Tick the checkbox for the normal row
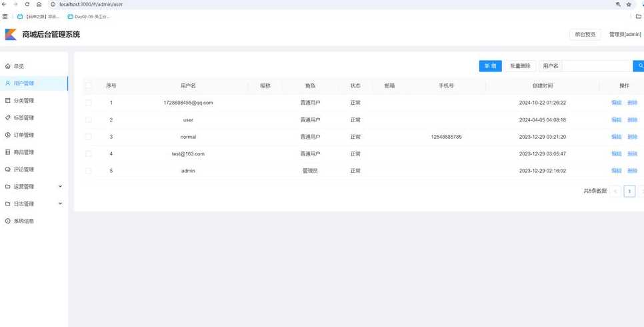Viewport: 644px width, 327px height. click(x=88, y=137)
